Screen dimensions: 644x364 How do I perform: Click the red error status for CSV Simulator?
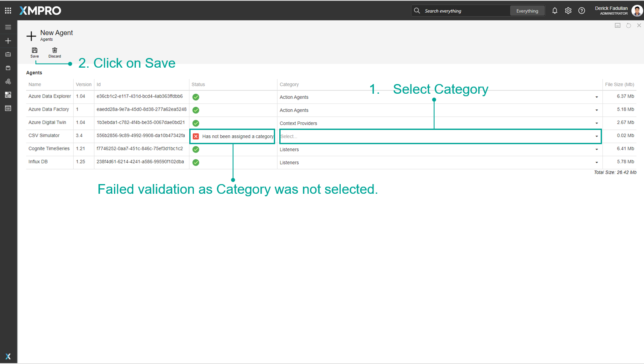(196, 137)
